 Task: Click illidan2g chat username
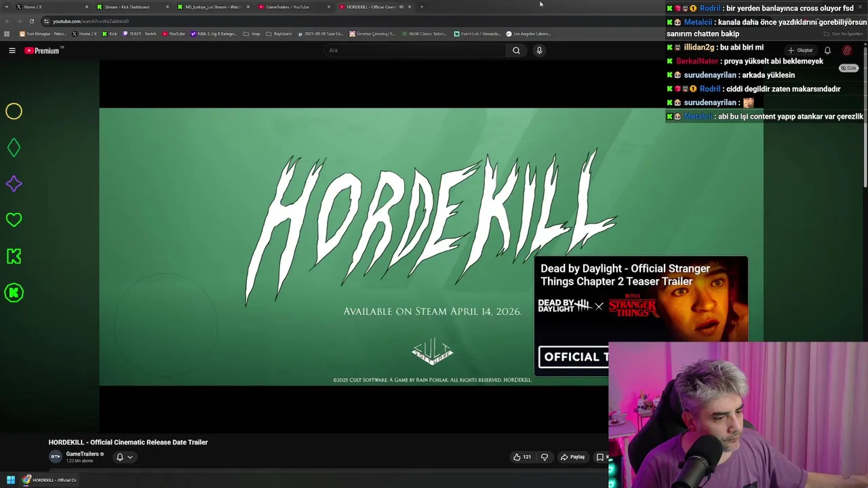698,47
